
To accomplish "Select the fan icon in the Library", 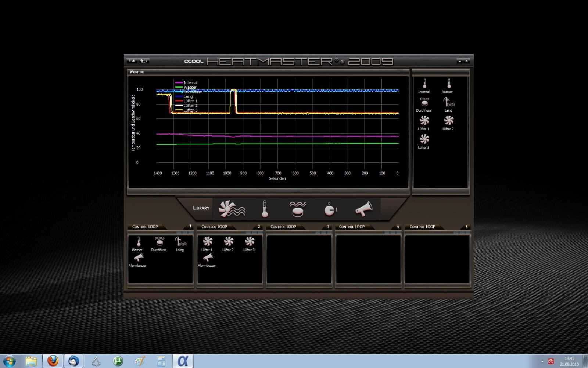I will coord(232,209).
